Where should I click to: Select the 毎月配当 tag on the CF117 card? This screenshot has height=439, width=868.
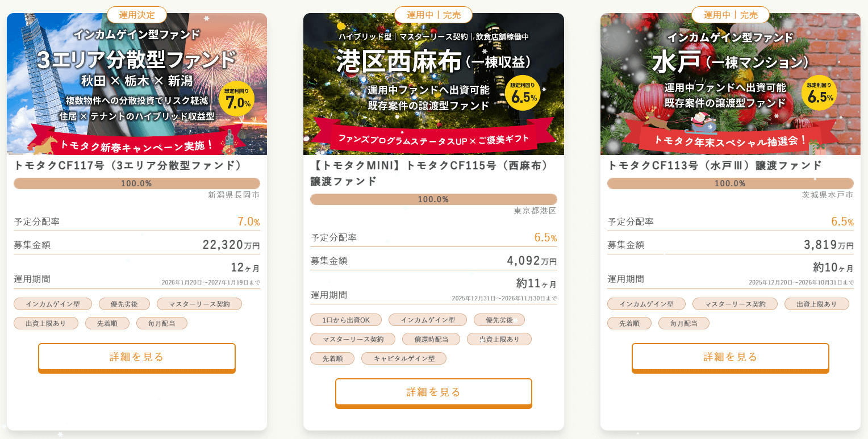(162, 323)
